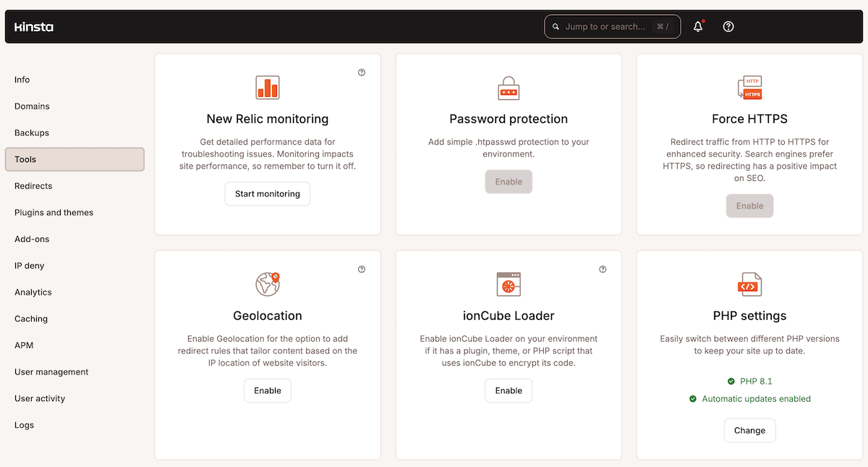
Task: Click Geolocation redirect rules description text
Action: click(268, 350)
